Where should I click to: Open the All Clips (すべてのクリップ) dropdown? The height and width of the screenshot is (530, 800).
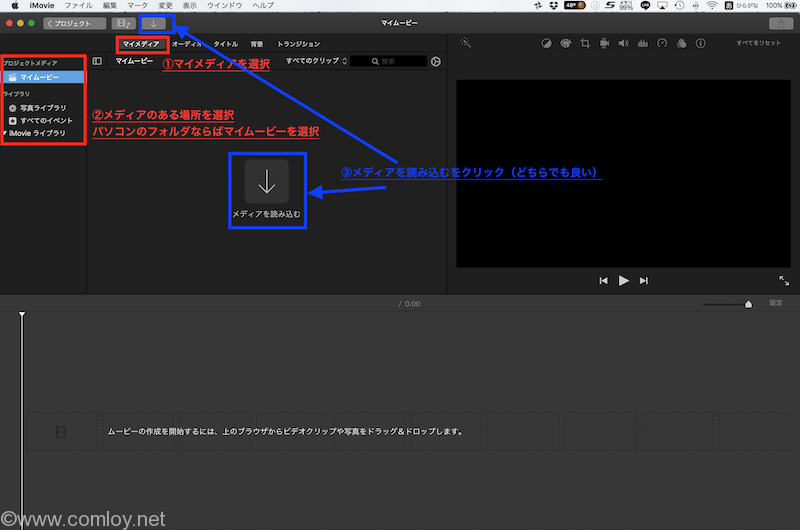coord(316,61)
